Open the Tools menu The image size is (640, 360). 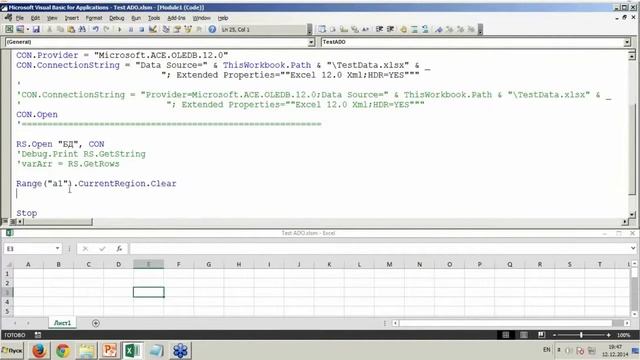tap(153, 18)
